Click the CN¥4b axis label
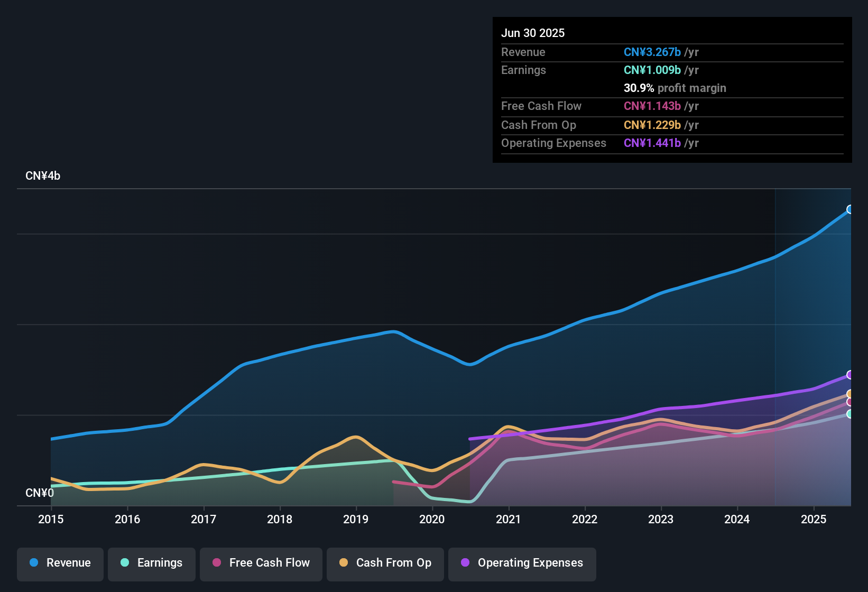 [43, 175]
